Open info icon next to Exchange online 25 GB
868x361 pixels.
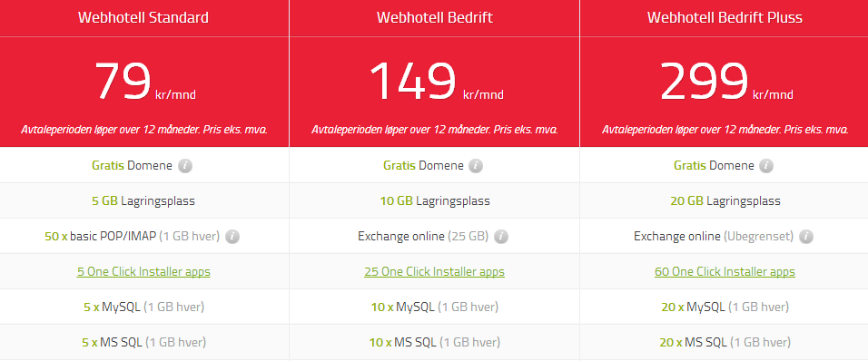501,237
